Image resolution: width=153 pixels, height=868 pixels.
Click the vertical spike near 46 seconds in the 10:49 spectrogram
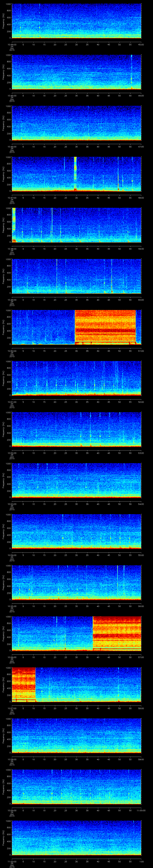click(x=112, y=276)
